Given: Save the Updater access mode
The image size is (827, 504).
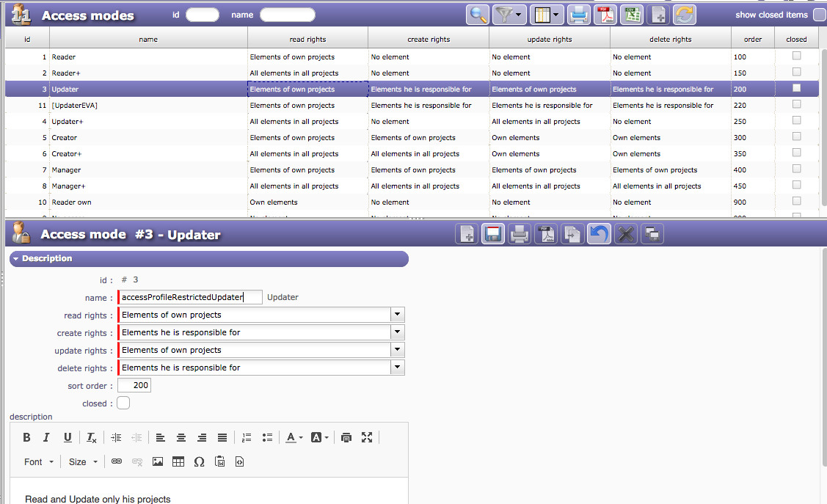Looking at the screenshot, I should point(493,234).
